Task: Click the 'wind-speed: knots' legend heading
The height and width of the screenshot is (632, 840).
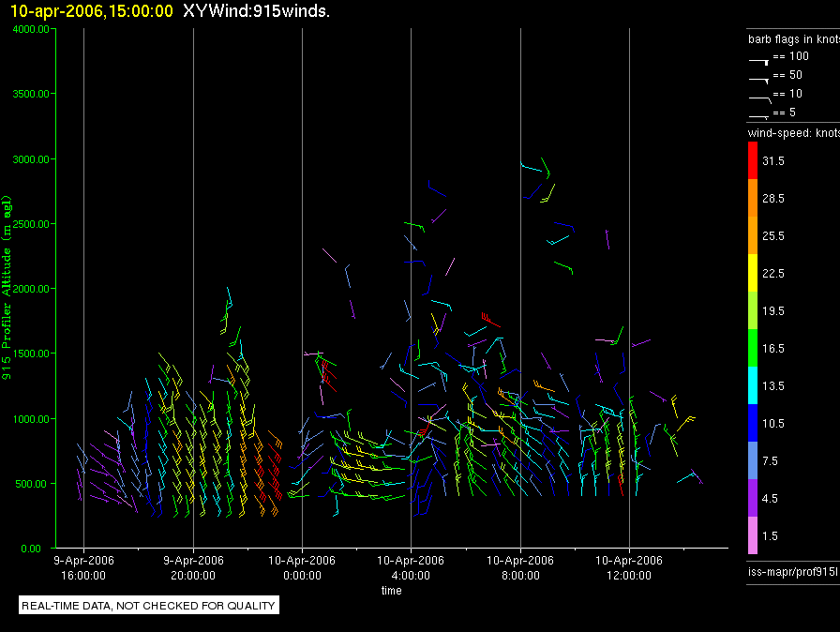Action: pyautogui.click(x=794, y=133)
